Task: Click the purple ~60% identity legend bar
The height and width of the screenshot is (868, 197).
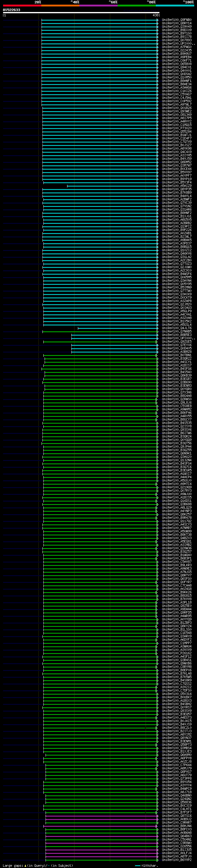Action: [98, 6]
